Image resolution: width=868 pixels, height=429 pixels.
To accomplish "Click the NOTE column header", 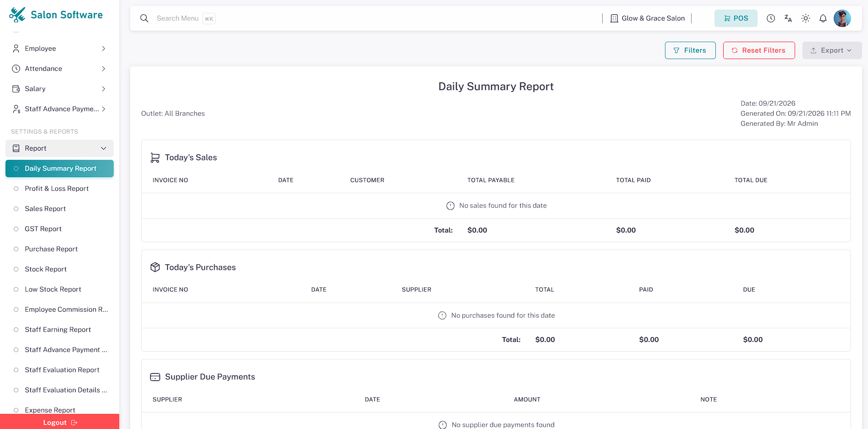I will [x=709, y=400].
